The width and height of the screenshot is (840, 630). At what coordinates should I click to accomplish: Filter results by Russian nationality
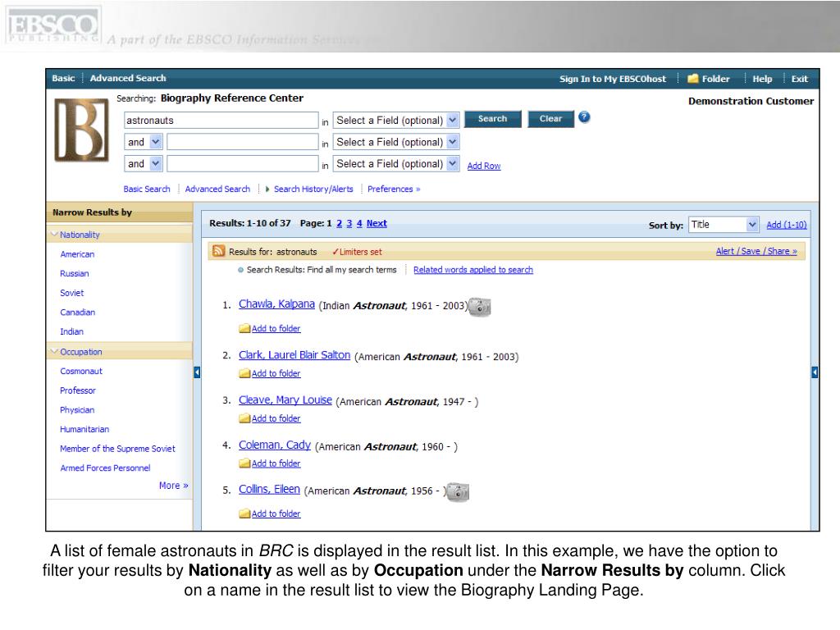coord(75,274)
